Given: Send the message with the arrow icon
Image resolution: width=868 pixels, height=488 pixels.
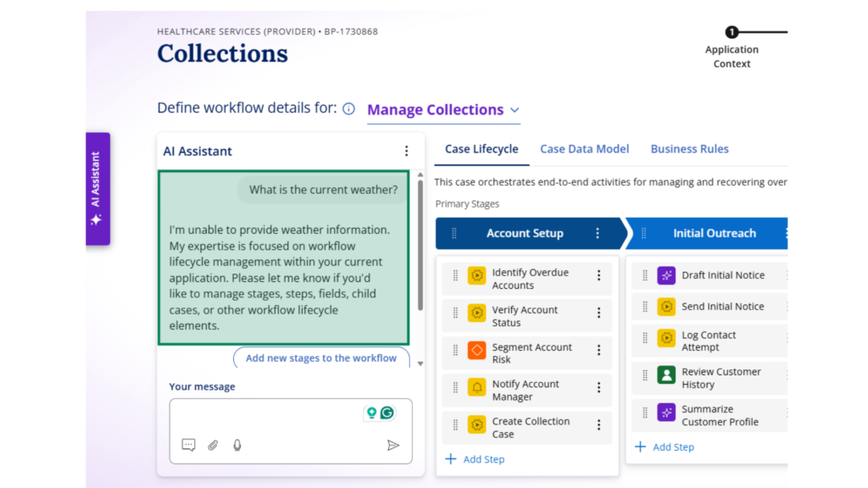Looking at the screenshot, I should point(393,445).
